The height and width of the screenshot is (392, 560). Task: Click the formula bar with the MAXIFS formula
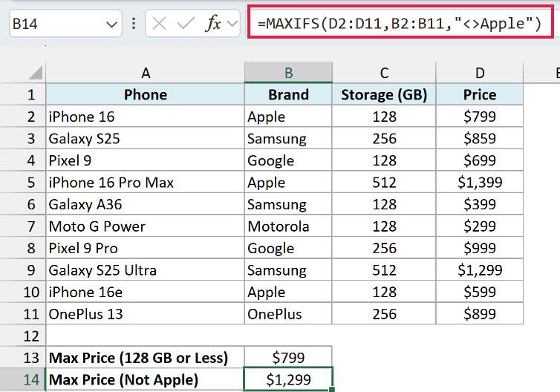click(401, 24)
